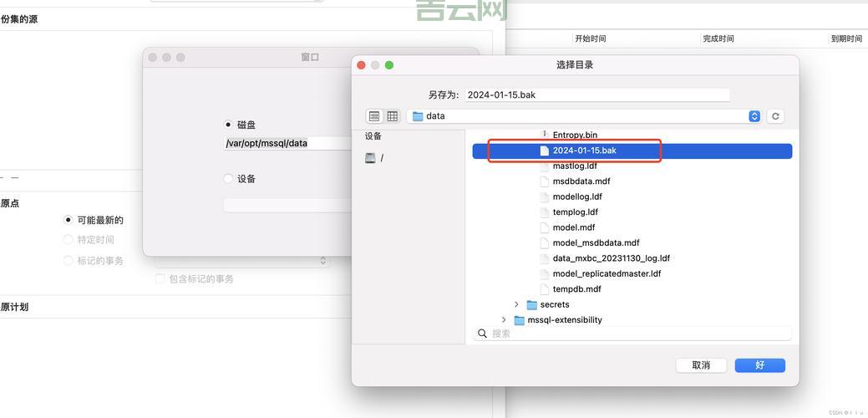Screen dimensions: 868x418
Task: Select msdbdata.mdf file name
Action: (x=581, y=181)
